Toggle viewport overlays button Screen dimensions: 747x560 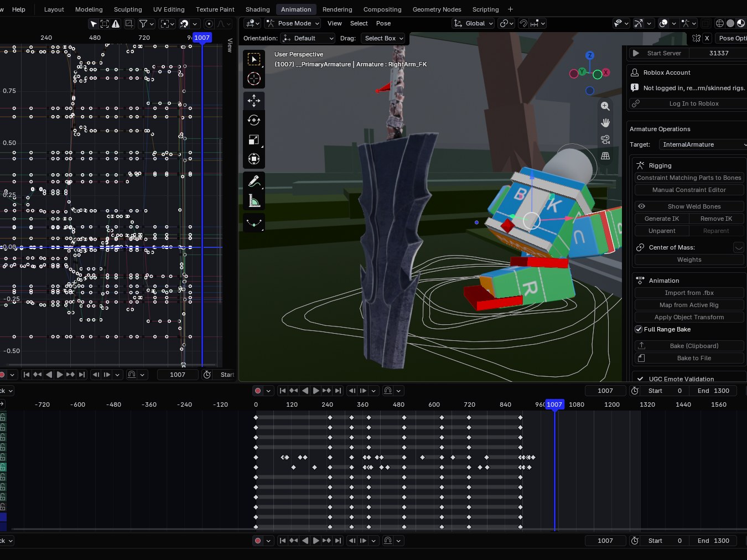pos(663,23)
